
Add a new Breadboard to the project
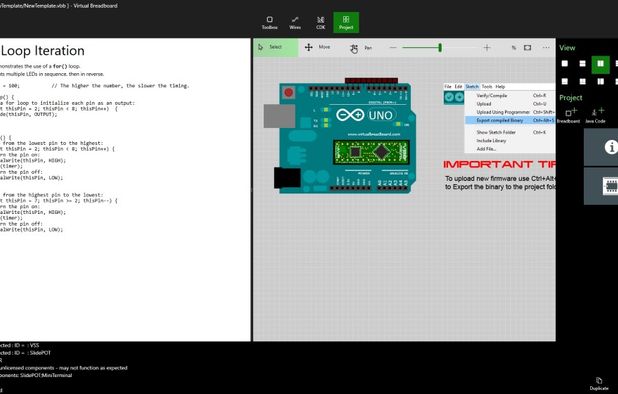click(570, 115)
